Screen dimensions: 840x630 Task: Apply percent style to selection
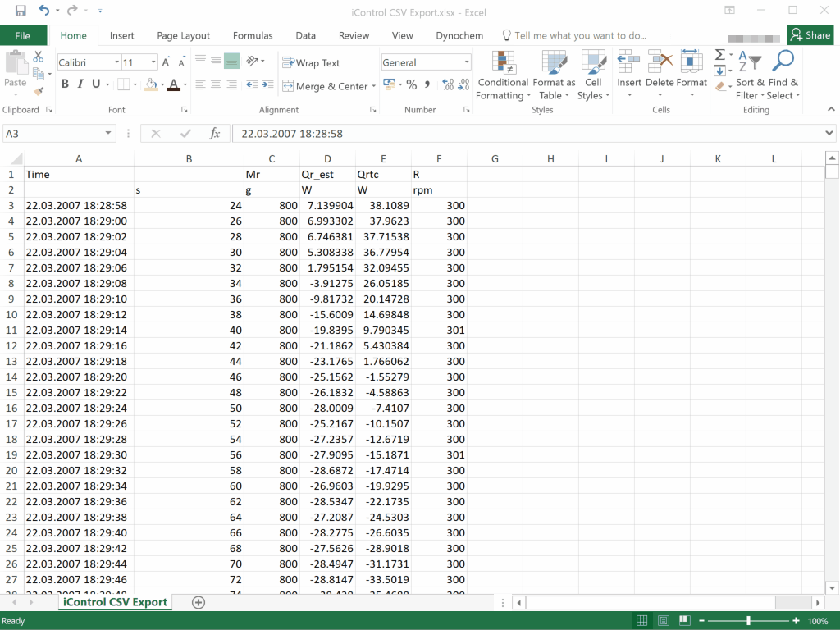[x=412, y=84]
